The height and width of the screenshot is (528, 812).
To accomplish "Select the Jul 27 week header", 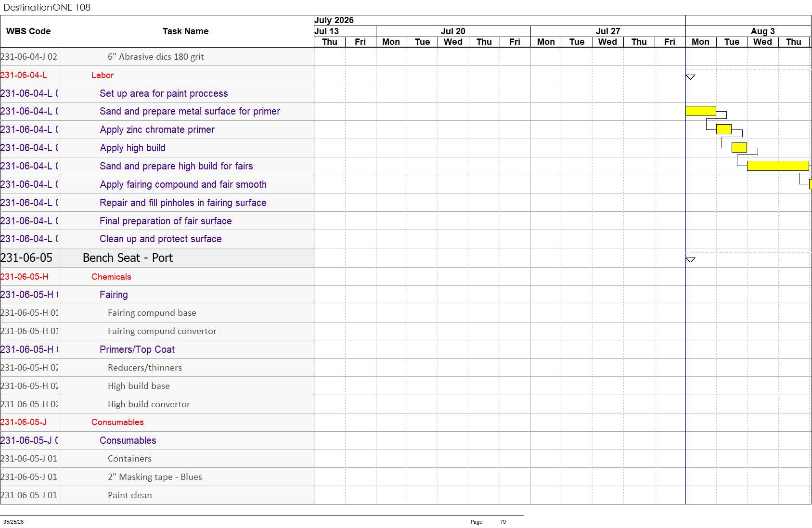I will pyautogui.click(x=608, y=31).
